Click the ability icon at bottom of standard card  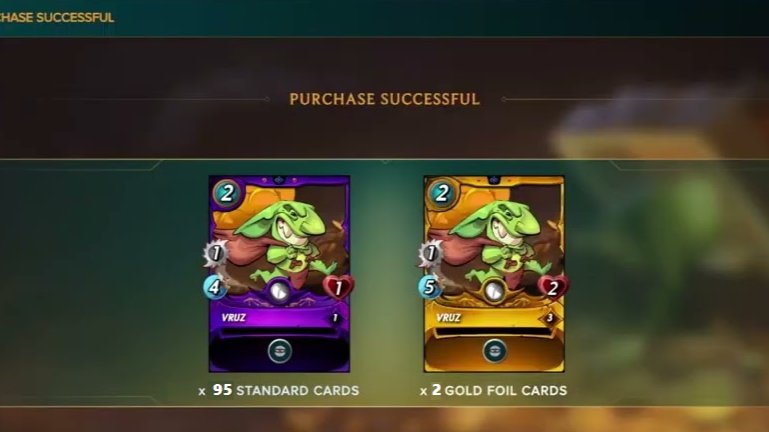point(280,352)
